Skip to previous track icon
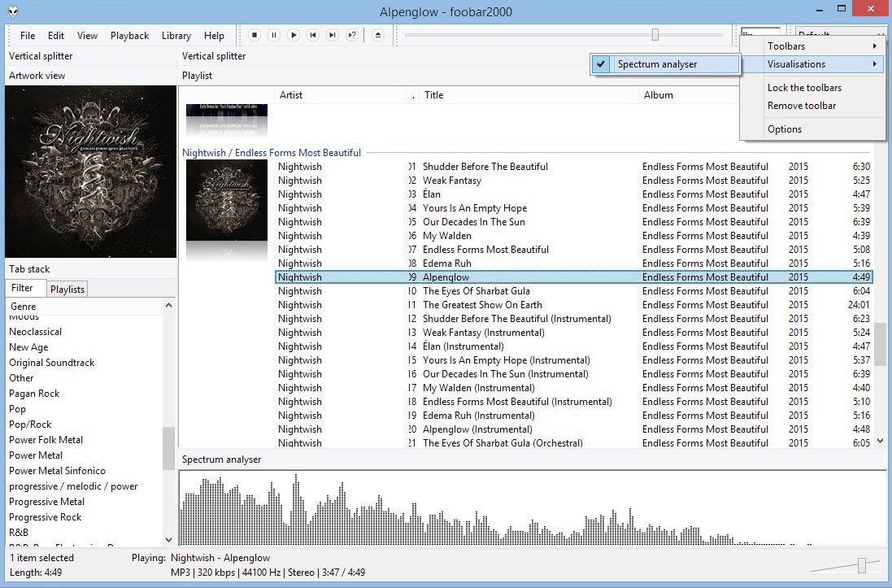Screen dimensions: 892x588 coord(313,34)
